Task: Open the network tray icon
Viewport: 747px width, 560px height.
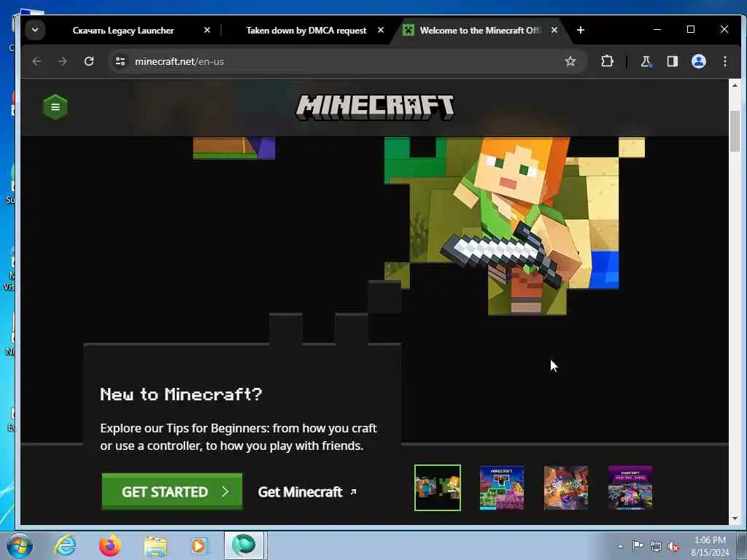Action: coord(656,547)
